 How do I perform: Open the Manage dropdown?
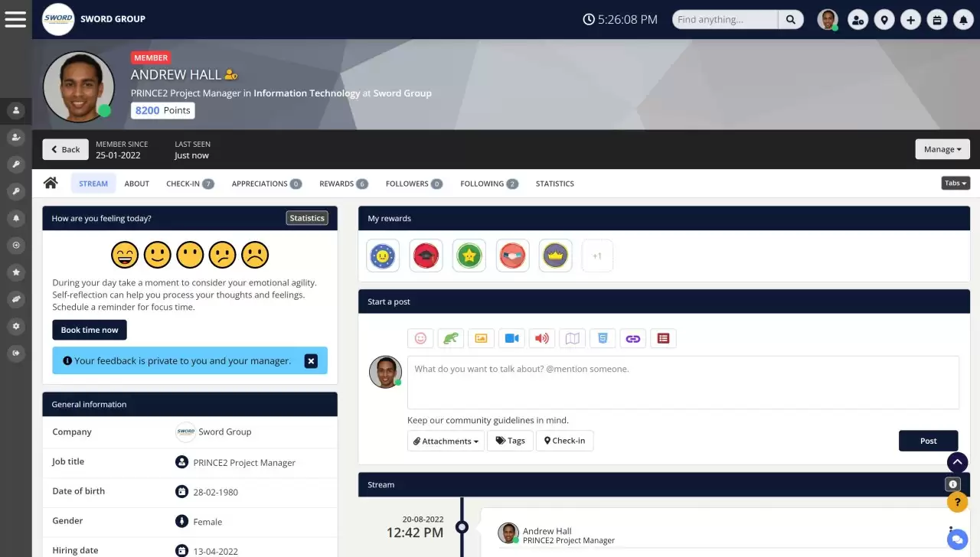click(x=942, y=149)
